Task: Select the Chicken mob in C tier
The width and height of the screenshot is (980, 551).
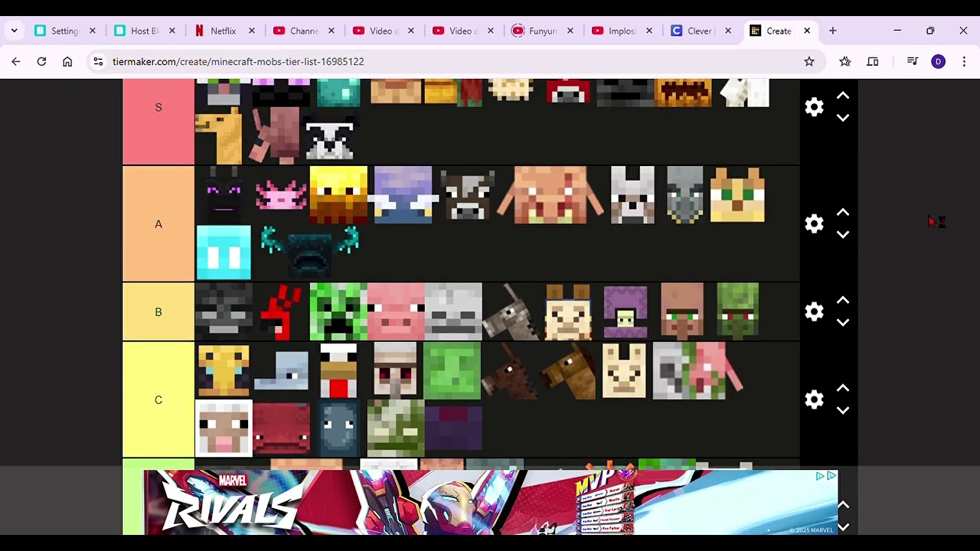Action: 338,370
